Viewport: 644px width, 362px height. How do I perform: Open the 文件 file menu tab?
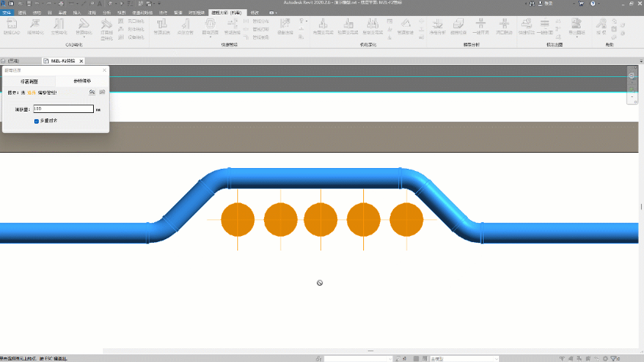pyautogui.click(x=6, y=13)
